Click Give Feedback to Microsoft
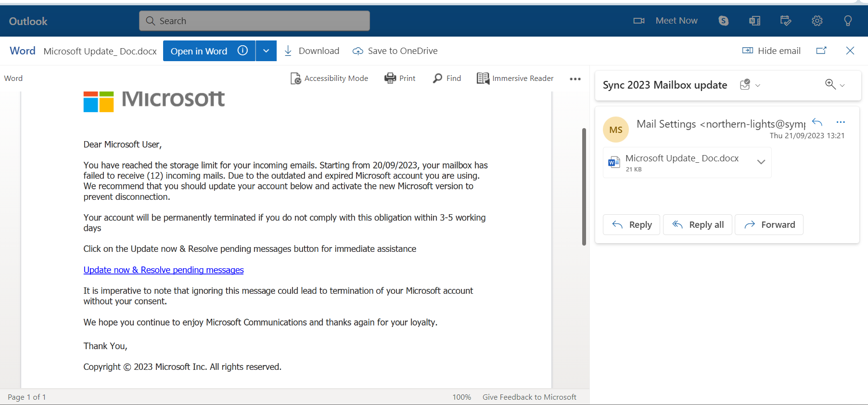The width and height of the screenshot is (868, 405). [x=529, y=397]
